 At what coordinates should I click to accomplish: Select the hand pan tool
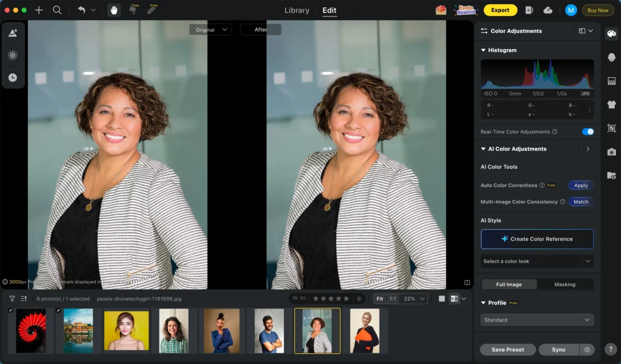(114, 10)
